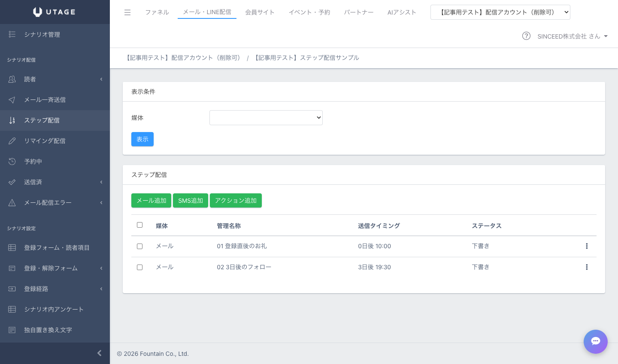Screen dimensions: 618x364
Task: Expand the メール配信エラー submenu chevron
Action: (x=101, y=203)
